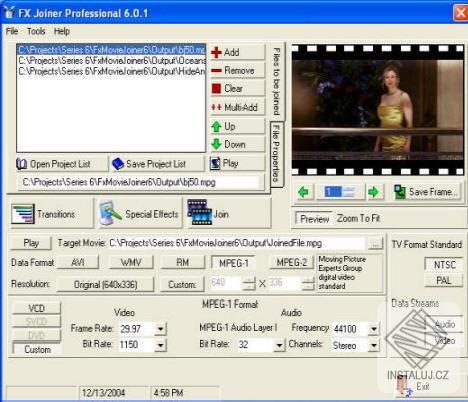Open the Tools menu

pos(36,31)
